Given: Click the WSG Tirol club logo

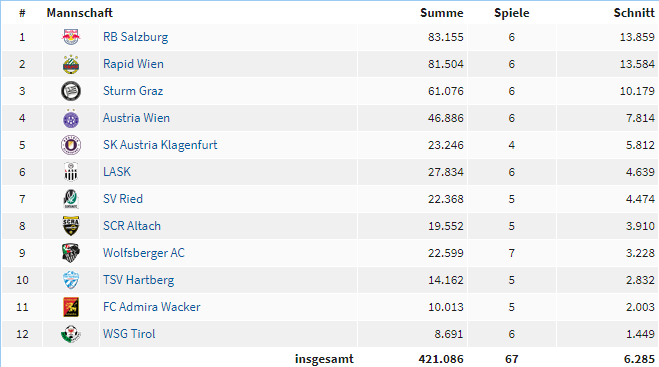Looking at the screenshot, I should click(x=71, y=334).
